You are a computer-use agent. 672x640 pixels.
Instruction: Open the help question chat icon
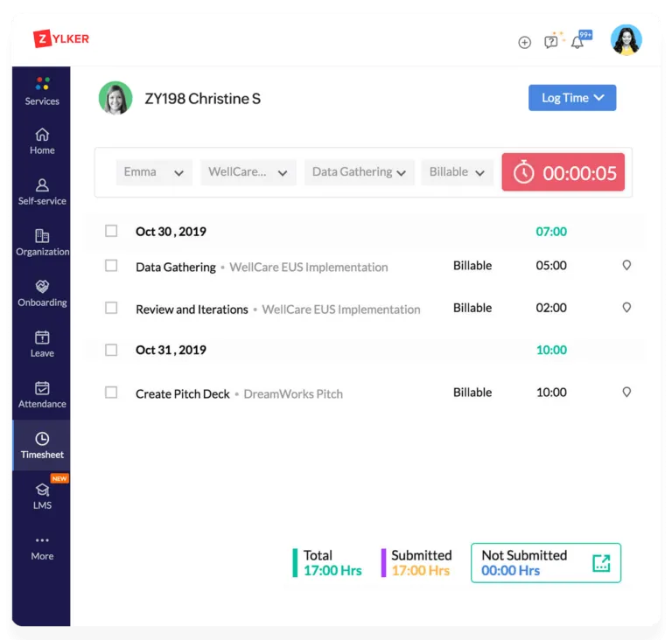[x=551, y=41]
